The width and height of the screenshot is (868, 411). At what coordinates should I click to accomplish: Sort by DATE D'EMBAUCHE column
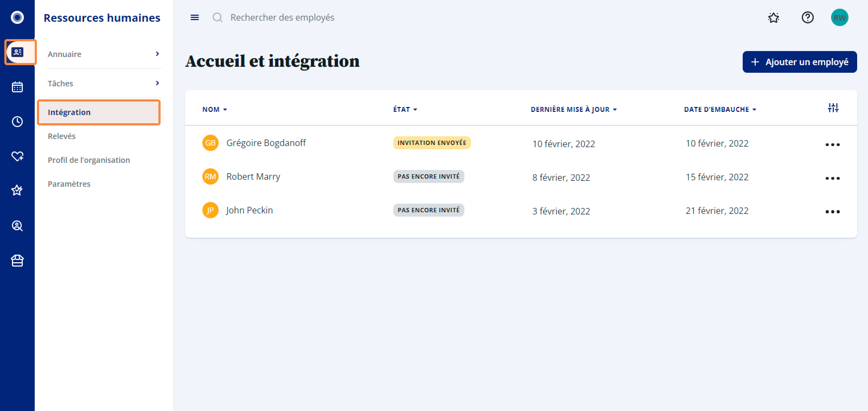(x=720, y=109)
